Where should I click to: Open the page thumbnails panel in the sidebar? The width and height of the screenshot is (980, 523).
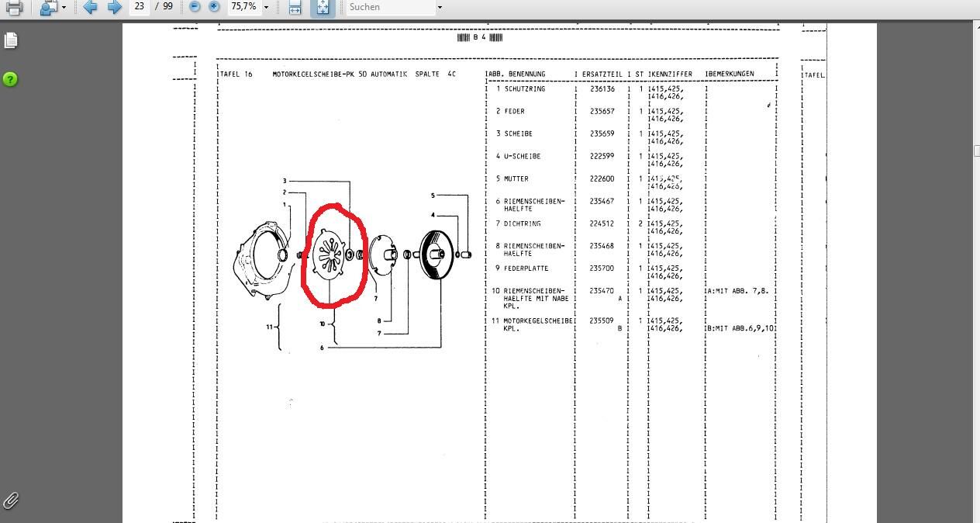pyautogui.click(x=11, y=40)
